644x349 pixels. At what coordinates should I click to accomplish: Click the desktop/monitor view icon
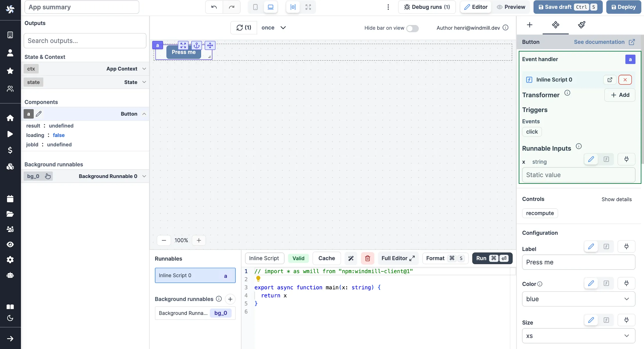click(x=270, y=7)
